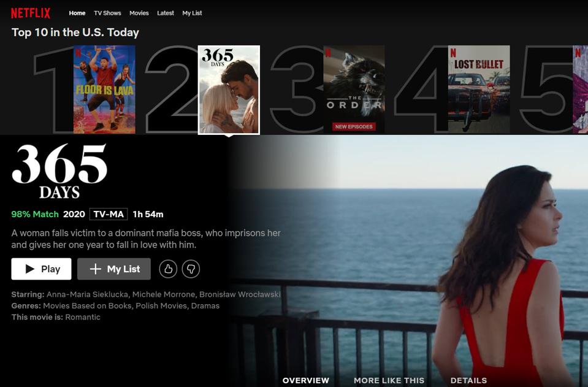This screenshot has height=387, width=588.
Task: Open the Dramas genre link
Action: (x=205, y=305)
